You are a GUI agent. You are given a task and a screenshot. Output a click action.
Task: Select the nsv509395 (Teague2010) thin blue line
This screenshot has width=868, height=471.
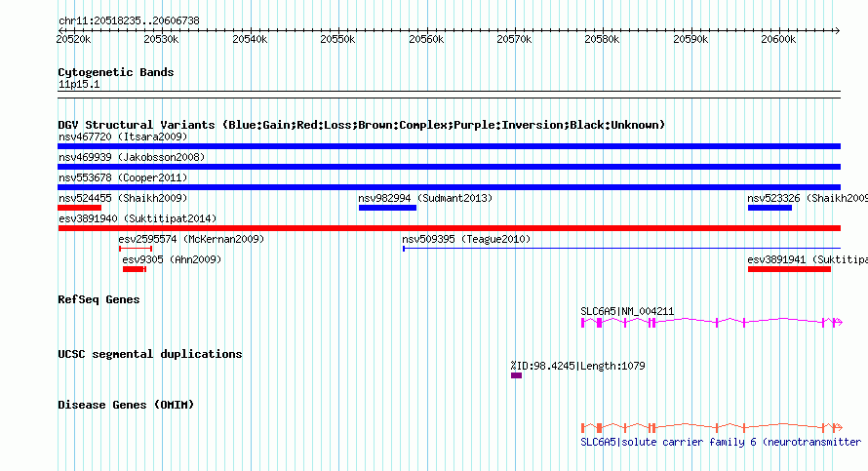click(x=621, y=249)
